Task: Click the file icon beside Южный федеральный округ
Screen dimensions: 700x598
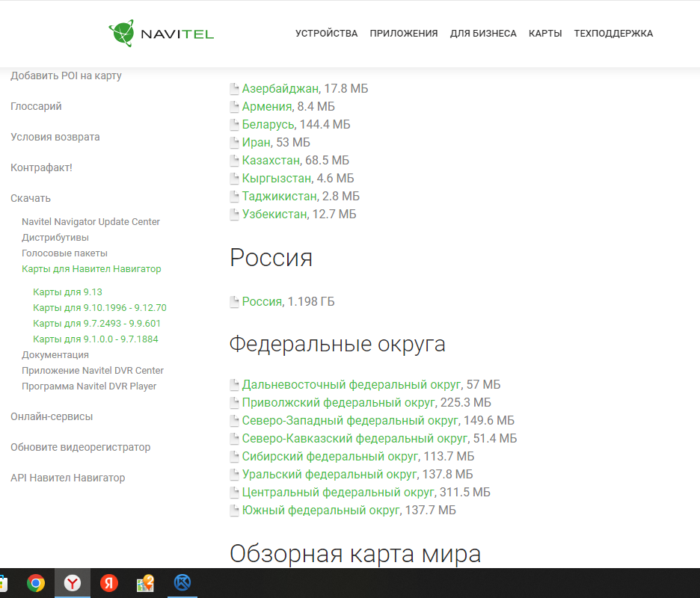Action: [x=235, y=511]
